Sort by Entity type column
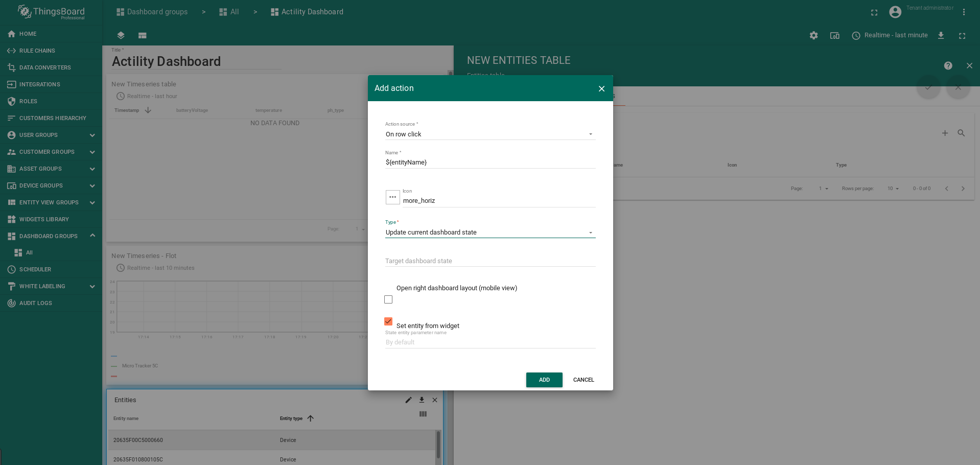The width and height of the screenshot is (980, 465). click(x=291, y=418)
